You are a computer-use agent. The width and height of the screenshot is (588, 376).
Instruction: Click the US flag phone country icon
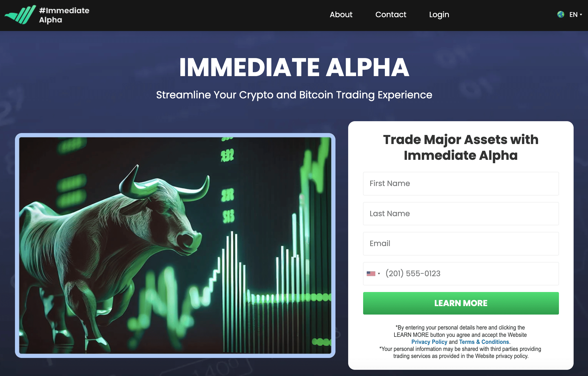tap(372, 273)
